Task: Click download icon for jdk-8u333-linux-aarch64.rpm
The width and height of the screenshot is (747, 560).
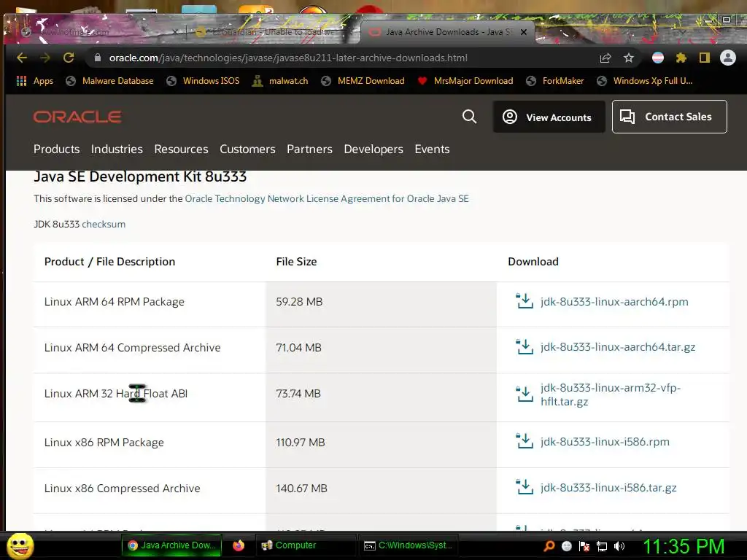Action: 525,301
